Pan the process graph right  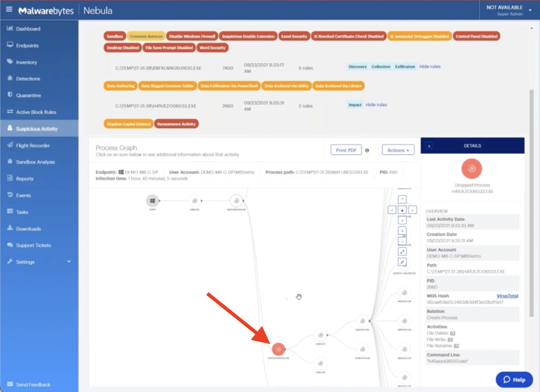[x=413, y=210]
